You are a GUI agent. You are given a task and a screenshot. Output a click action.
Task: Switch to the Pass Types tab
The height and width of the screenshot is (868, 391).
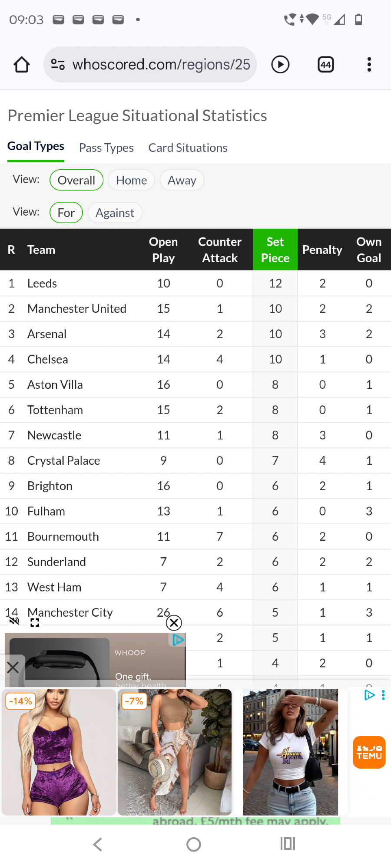click(x=106, y=148)
